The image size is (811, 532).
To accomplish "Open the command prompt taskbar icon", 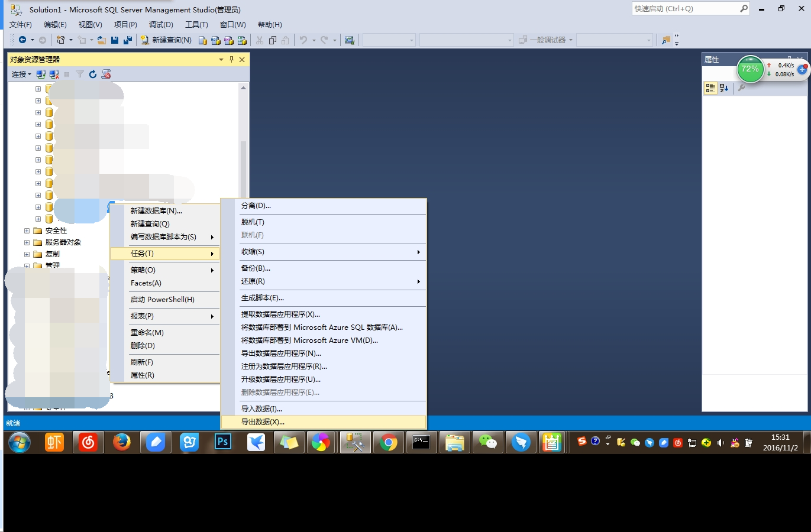I will tap(421, 442).
